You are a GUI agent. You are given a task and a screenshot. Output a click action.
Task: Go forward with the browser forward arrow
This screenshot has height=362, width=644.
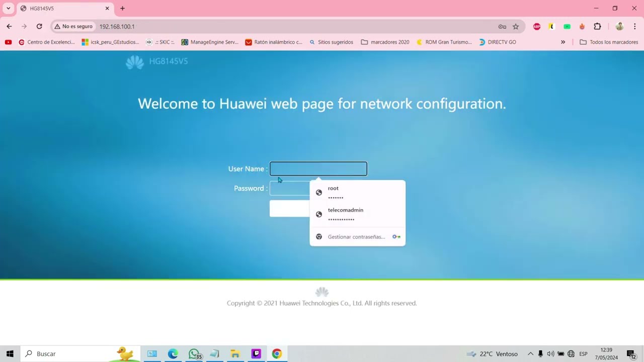[x=24, y=27]
